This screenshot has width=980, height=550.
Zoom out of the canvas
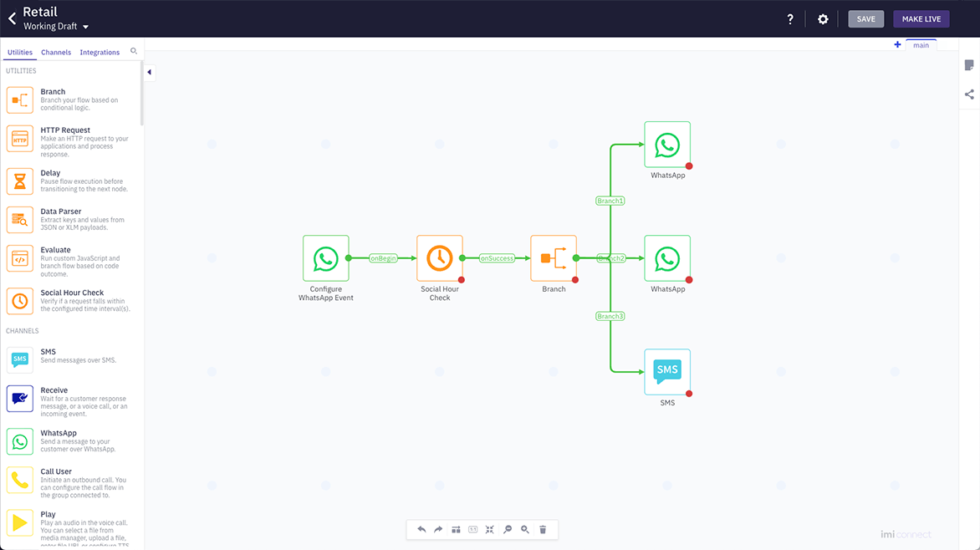tap(508, 529)
